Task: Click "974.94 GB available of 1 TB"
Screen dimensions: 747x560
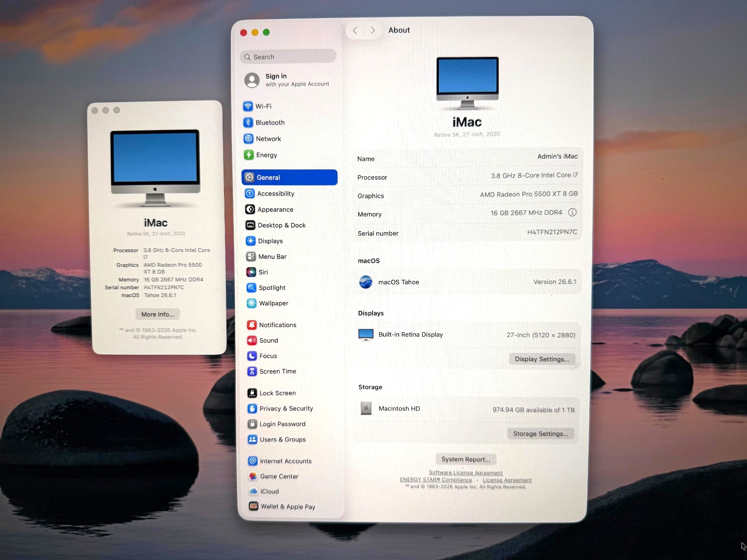Action: 534,410
